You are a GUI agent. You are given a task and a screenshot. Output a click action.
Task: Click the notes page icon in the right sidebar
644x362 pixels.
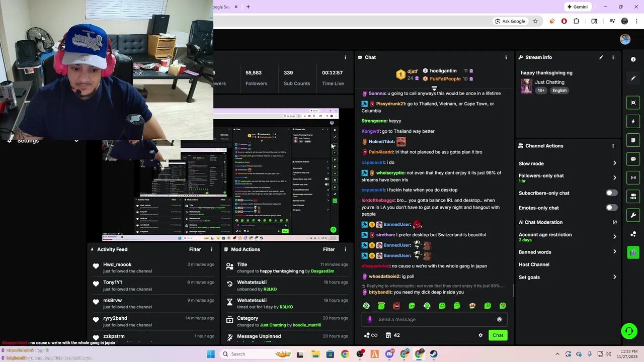[x=633, y=140]
